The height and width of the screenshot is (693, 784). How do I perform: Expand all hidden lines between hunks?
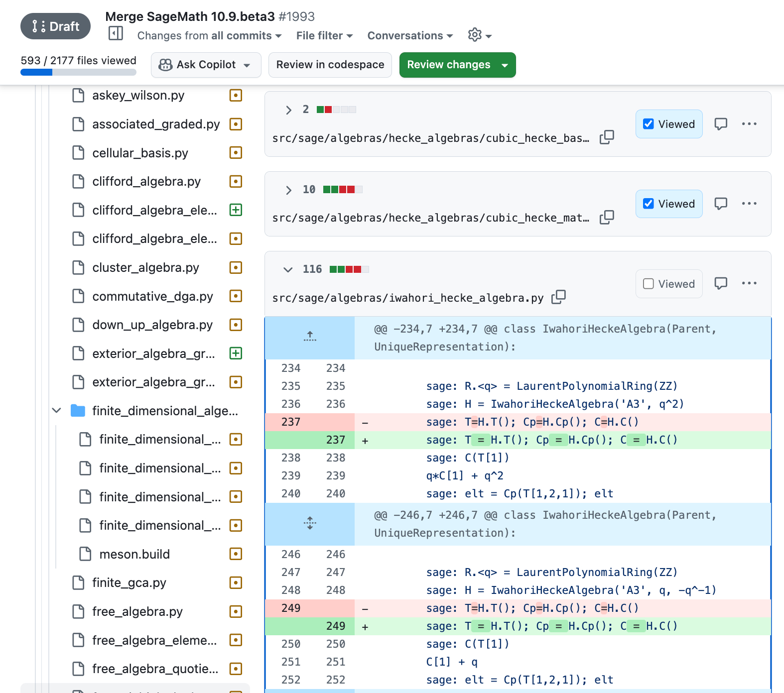point(310,523)
